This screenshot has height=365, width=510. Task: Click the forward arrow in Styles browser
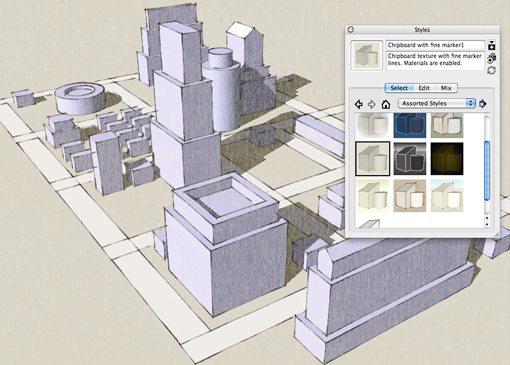tap(371, 104)
